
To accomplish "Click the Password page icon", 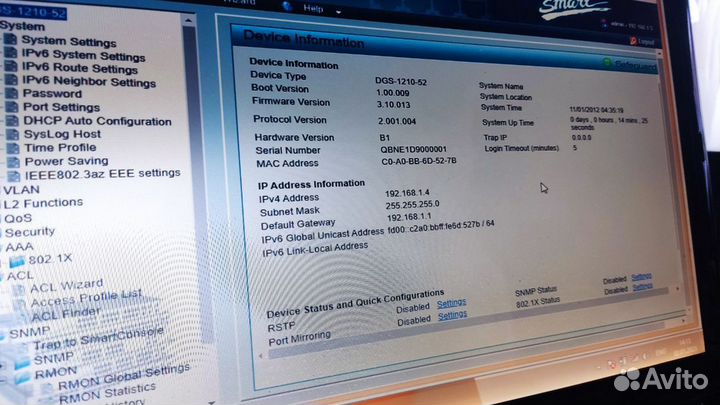I will click(11, 93).
